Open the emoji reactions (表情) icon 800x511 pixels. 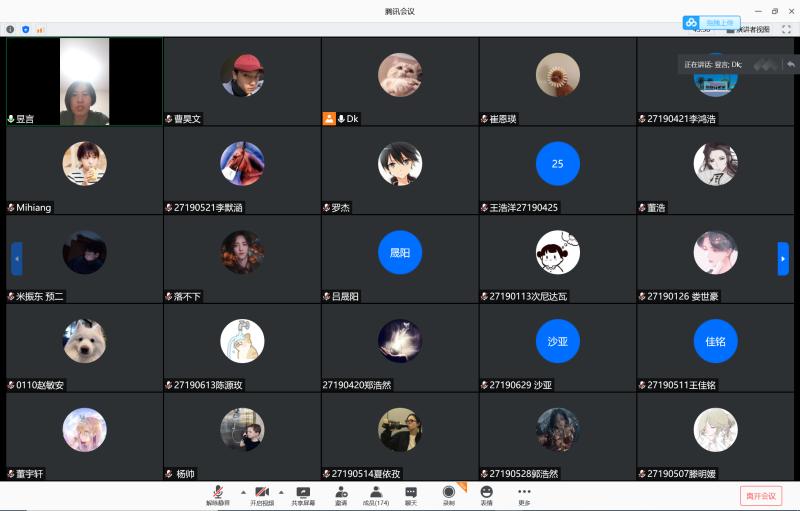486,494
